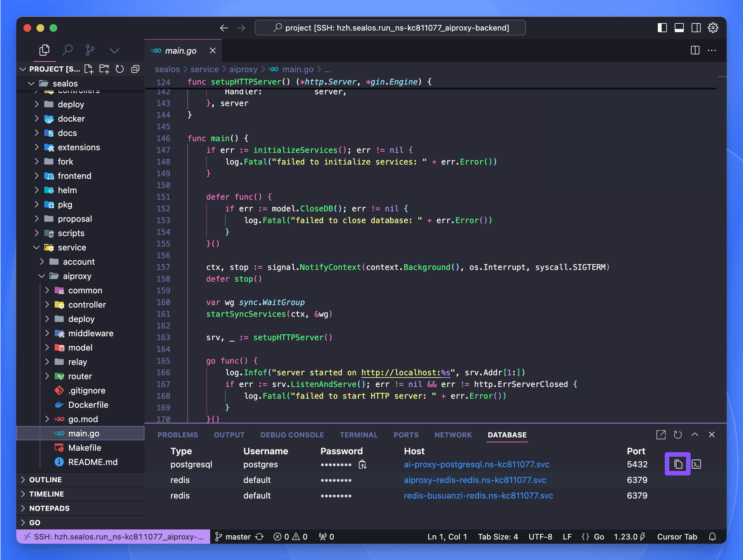Open the Source Control view
The height and width of the screenshot is (560, 743).
89,50
